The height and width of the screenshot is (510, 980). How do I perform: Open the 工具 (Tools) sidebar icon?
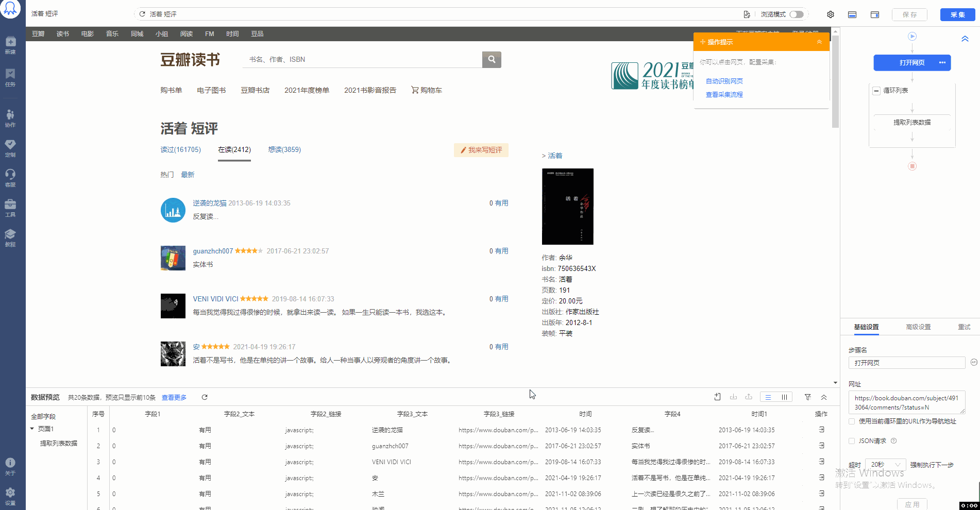coord(10,208)
